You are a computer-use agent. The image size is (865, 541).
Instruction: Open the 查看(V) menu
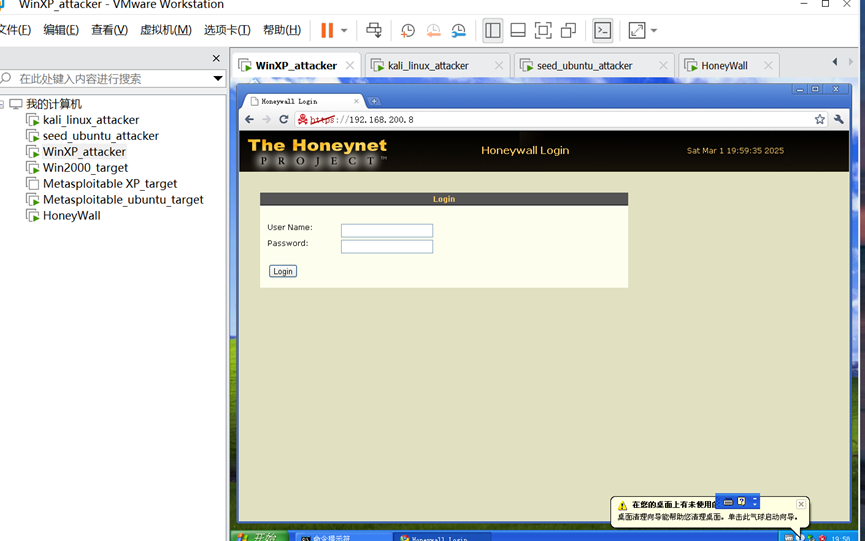click(109, 30)
